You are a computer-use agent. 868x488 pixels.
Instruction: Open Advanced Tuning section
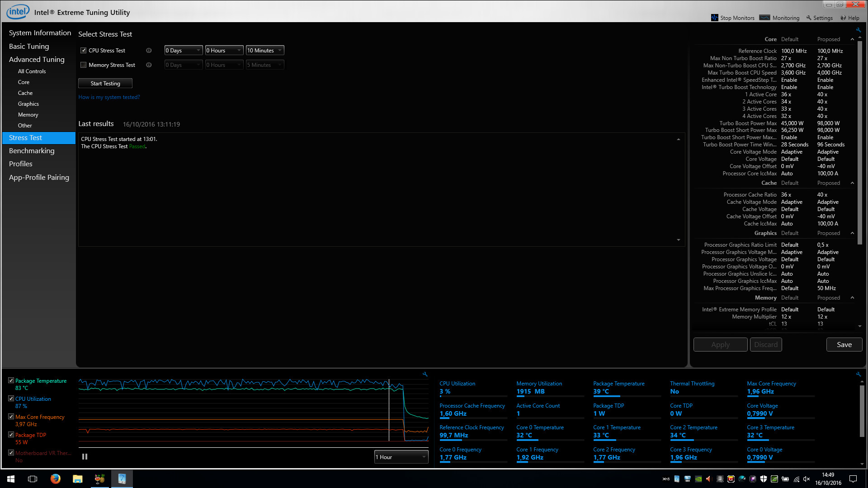(x=37, y=60)
